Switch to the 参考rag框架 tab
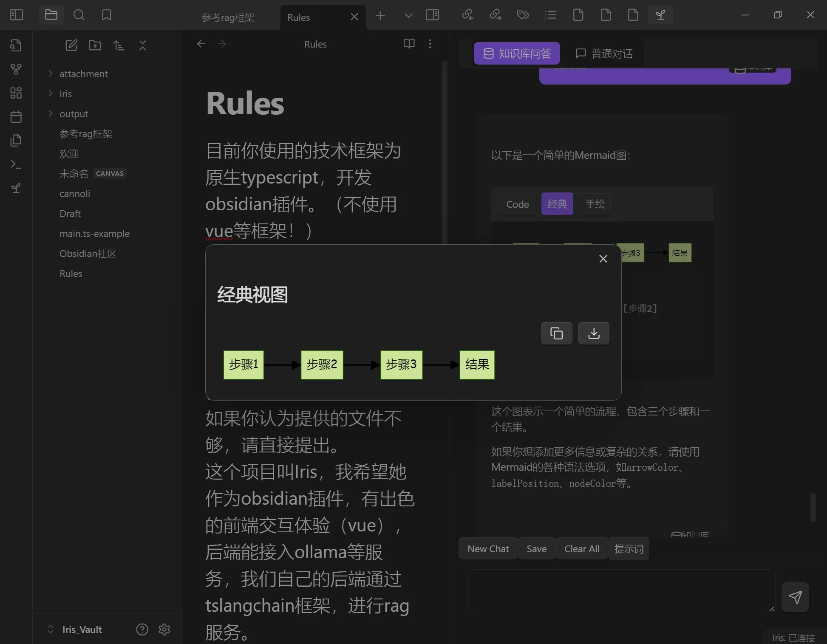This screenshot has height=644, width=827. coord(228,17)
